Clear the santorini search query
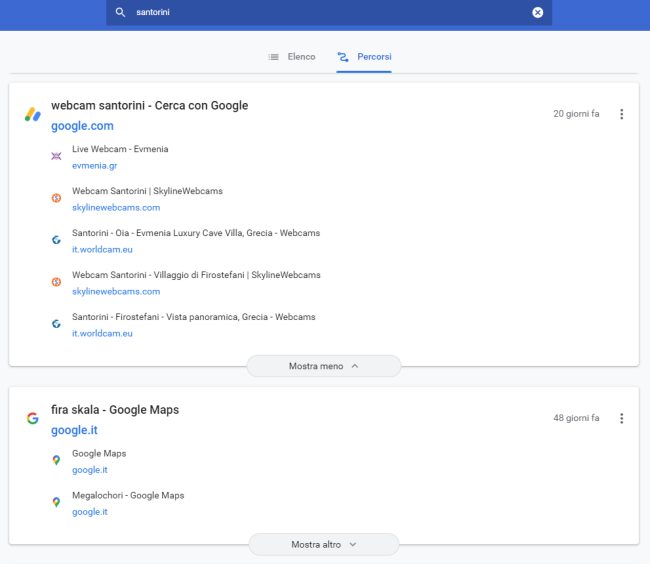Viewport: 650px width, 564px height. [537, 12]
